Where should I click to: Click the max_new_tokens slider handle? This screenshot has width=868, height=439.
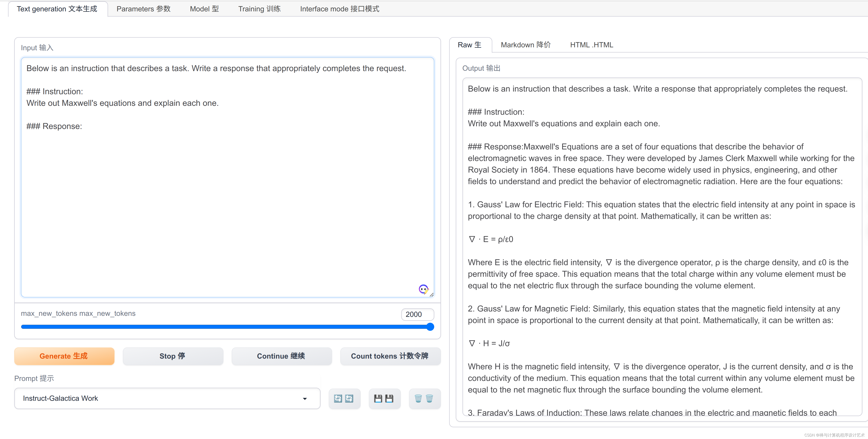tap(430, 327)
